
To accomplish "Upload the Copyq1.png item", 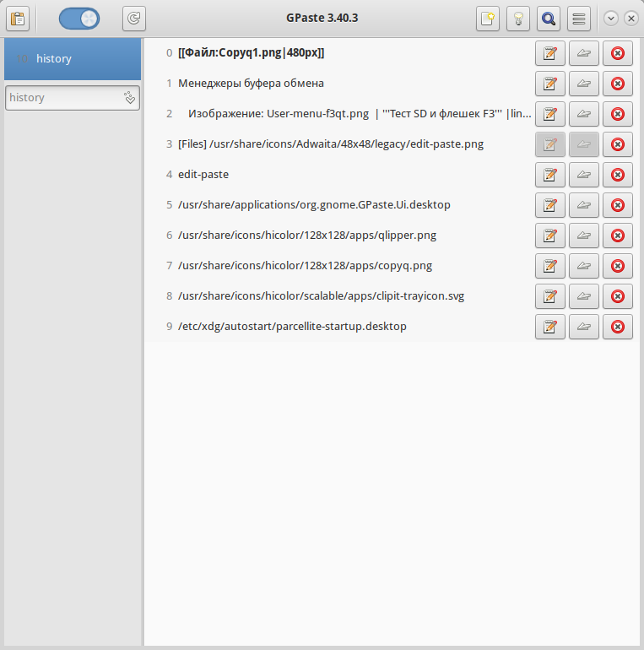I will [584, 53].
